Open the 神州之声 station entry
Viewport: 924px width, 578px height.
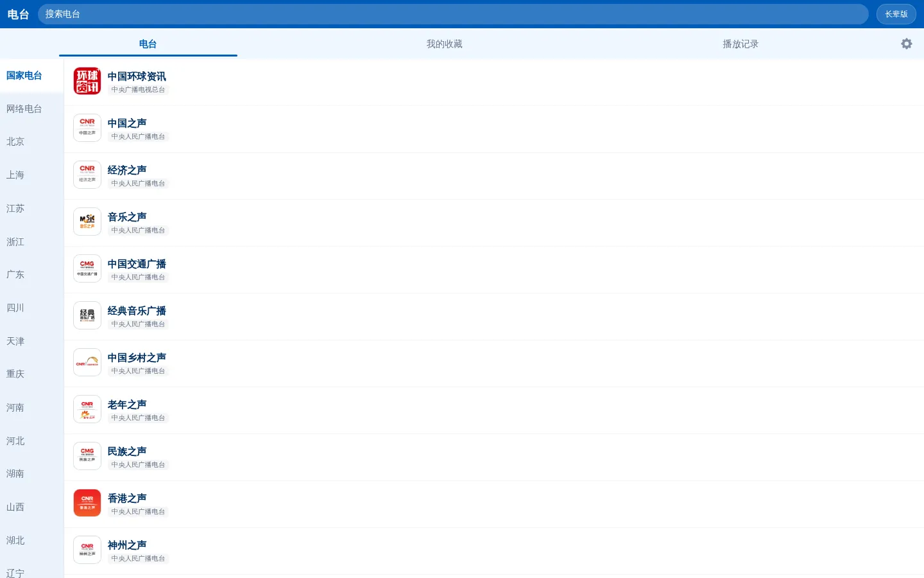(x=494, y=551)
